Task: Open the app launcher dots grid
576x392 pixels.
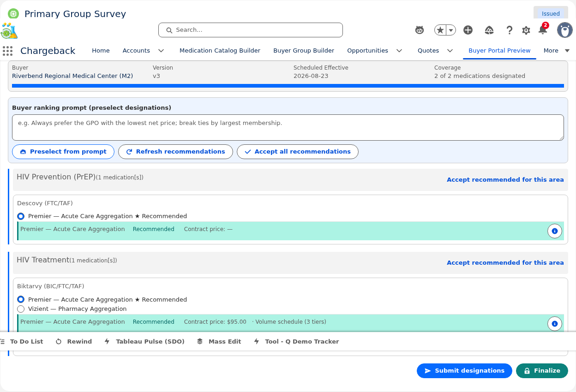Action: [x=7, y=51]
